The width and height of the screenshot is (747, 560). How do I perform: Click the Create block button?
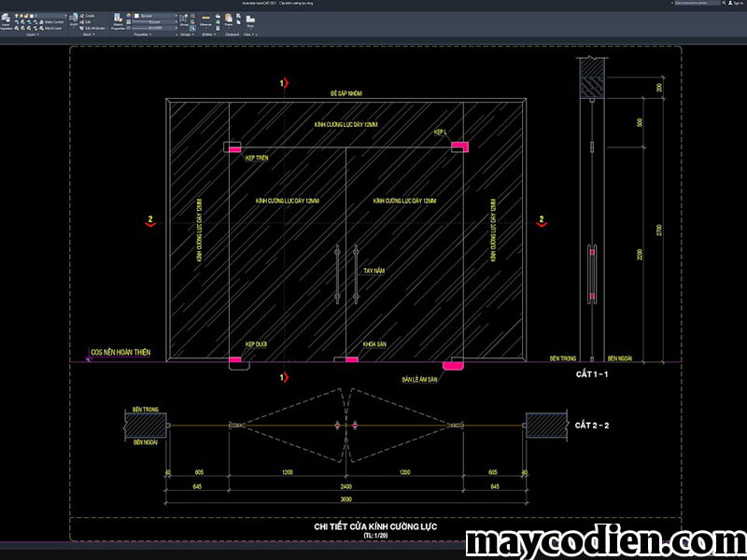pos(87,16)
